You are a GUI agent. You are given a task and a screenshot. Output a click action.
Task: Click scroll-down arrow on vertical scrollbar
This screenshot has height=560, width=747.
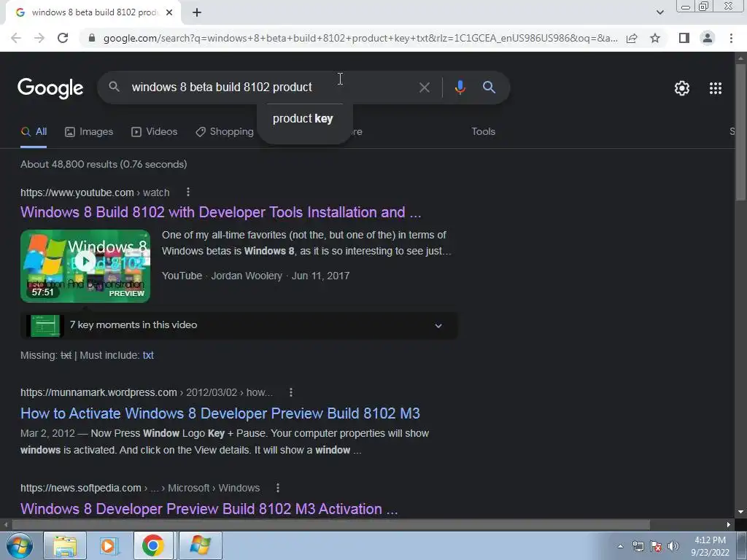(740, 512)
